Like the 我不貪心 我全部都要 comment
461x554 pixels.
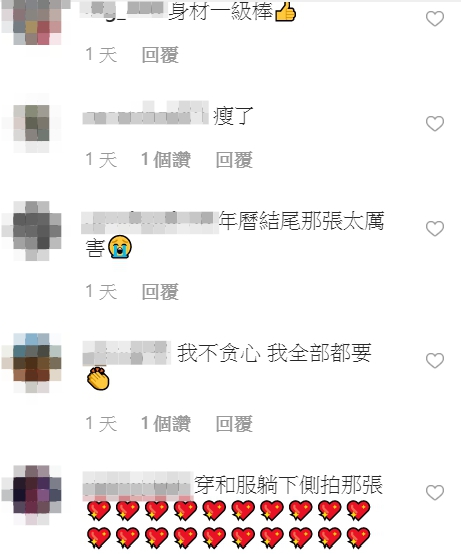pos(435,361)
